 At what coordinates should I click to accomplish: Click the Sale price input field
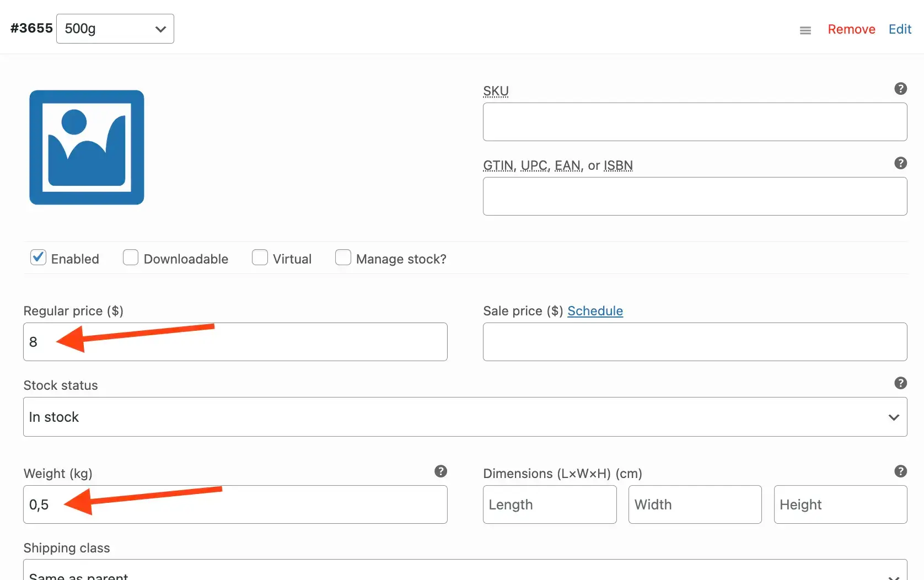pos(695,342)
